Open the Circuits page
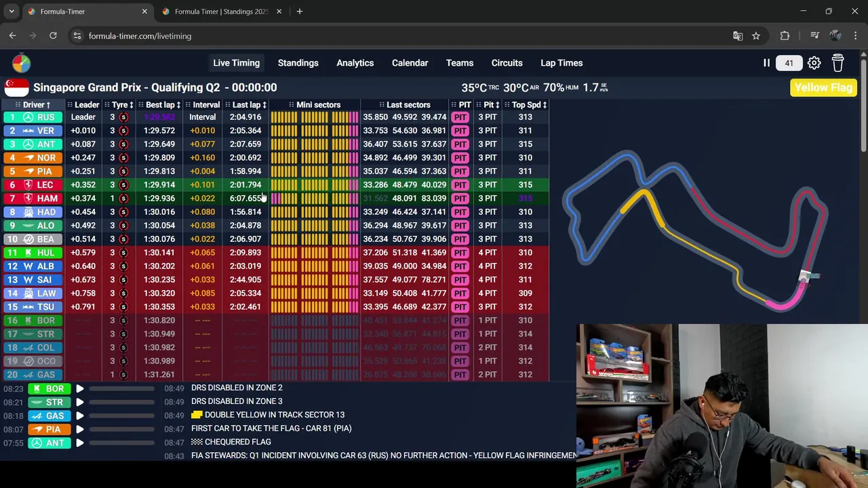The image size is (868, 488). (507, 63)
